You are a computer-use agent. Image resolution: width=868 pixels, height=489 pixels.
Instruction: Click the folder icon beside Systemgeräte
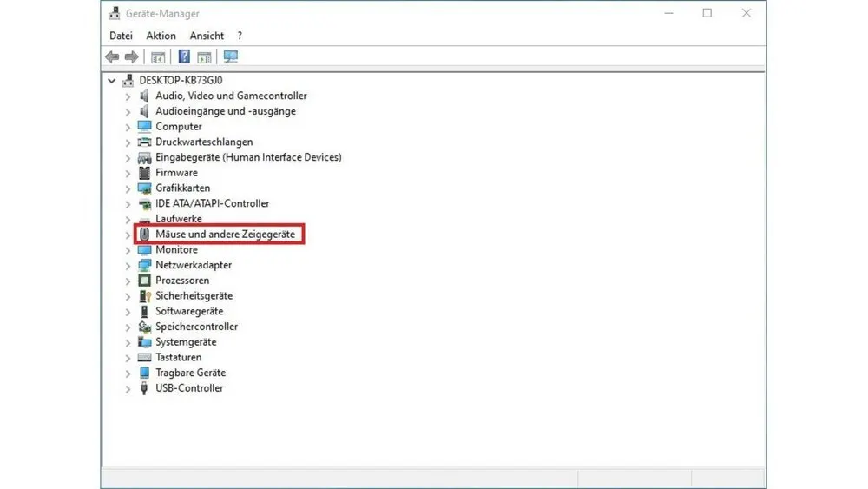pos(144,342)
